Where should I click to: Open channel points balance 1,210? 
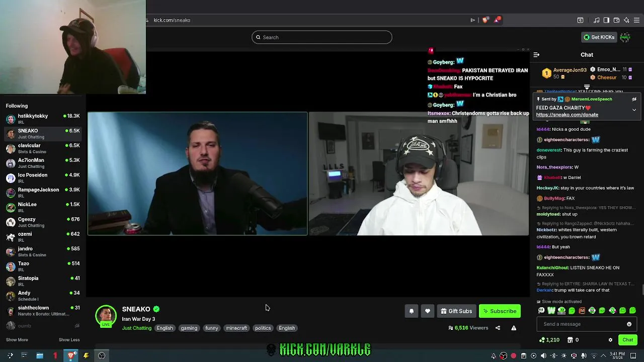coord(549,340)
